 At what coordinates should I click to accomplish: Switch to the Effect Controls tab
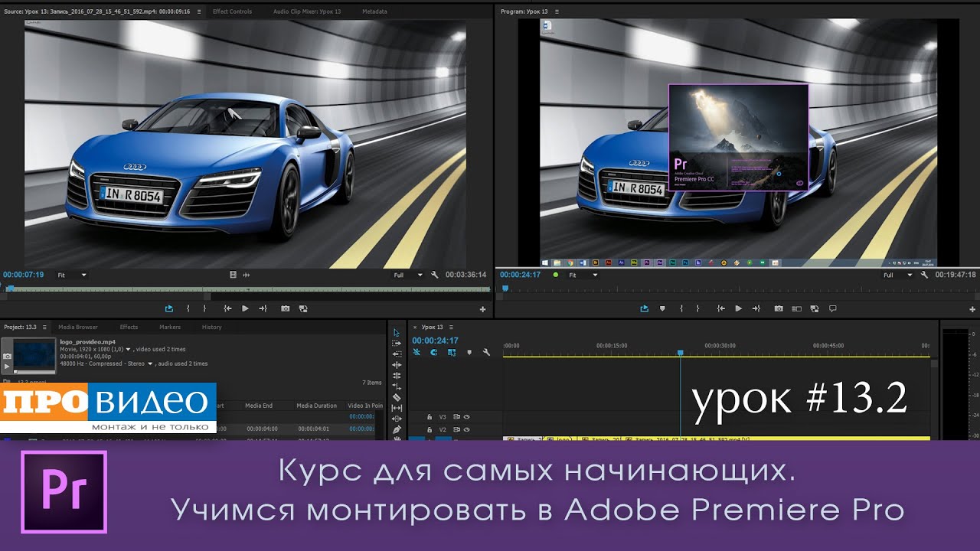coord(232,11)
